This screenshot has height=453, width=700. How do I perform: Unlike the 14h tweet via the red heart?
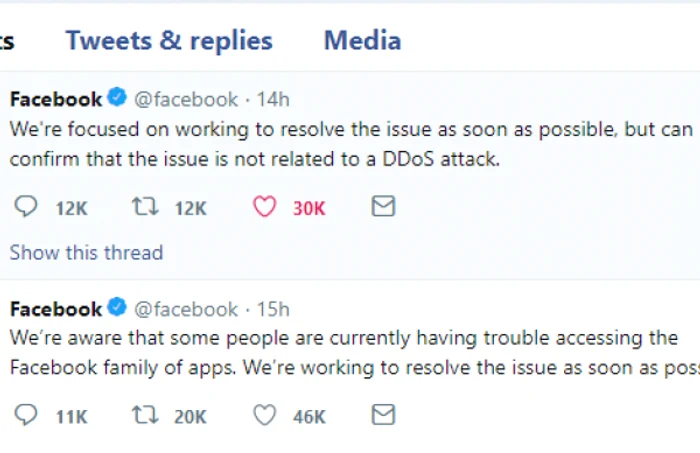(x=265, y=207)
